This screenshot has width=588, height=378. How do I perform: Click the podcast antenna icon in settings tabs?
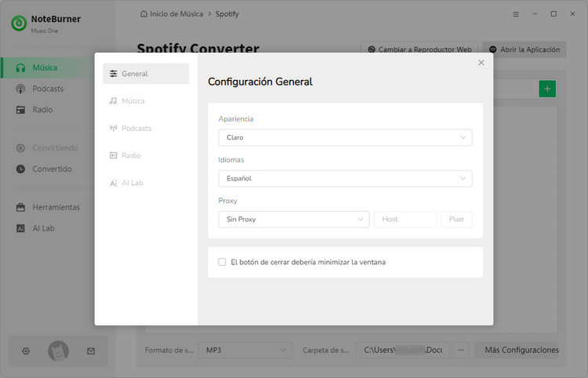click(x=113, y=129)
